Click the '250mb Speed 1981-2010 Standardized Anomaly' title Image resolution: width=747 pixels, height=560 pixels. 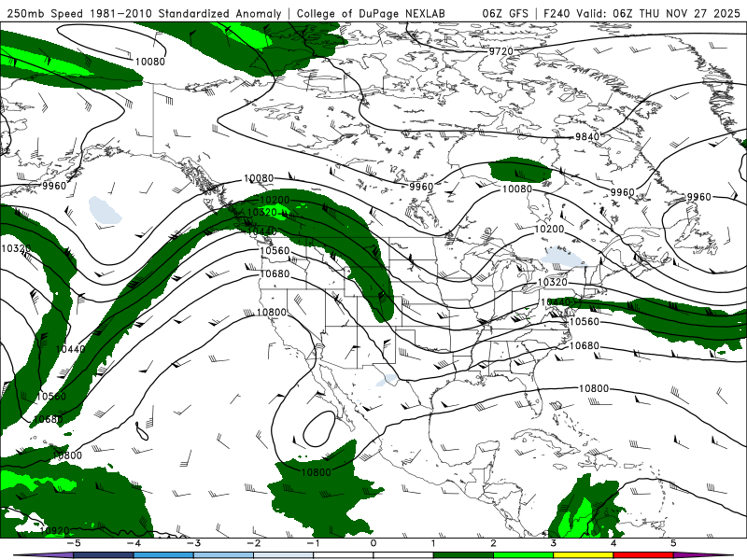click(x=145, y=13)
